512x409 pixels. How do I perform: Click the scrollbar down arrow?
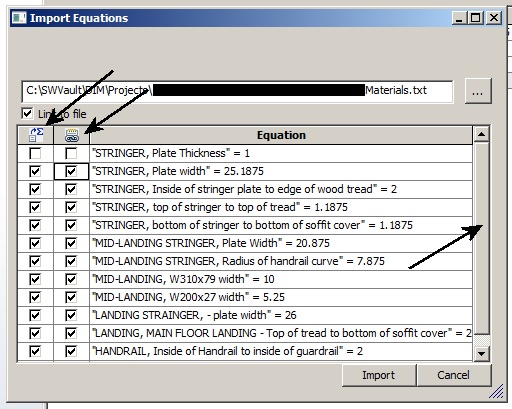click(481, 353)
